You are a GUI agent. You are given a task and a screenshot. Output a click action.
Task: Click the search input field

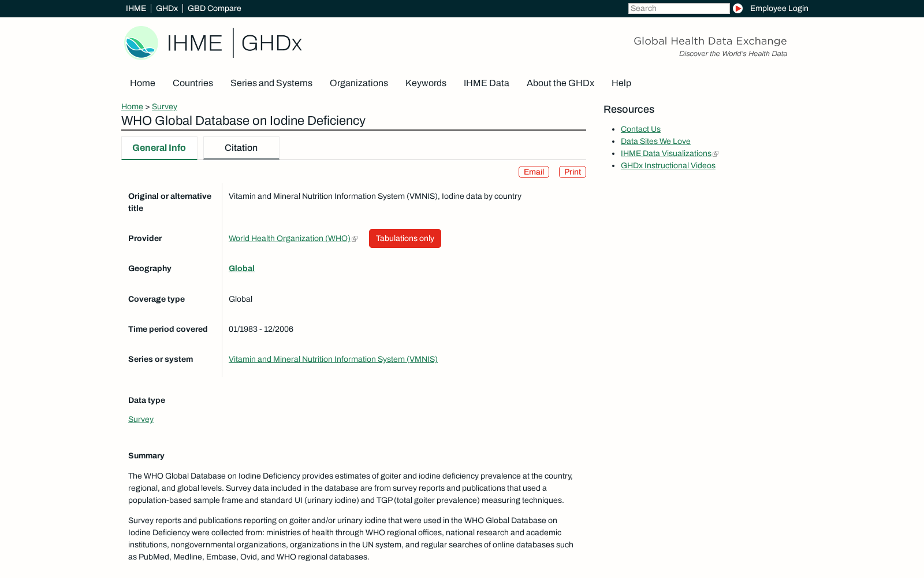(x=679, y=9)
